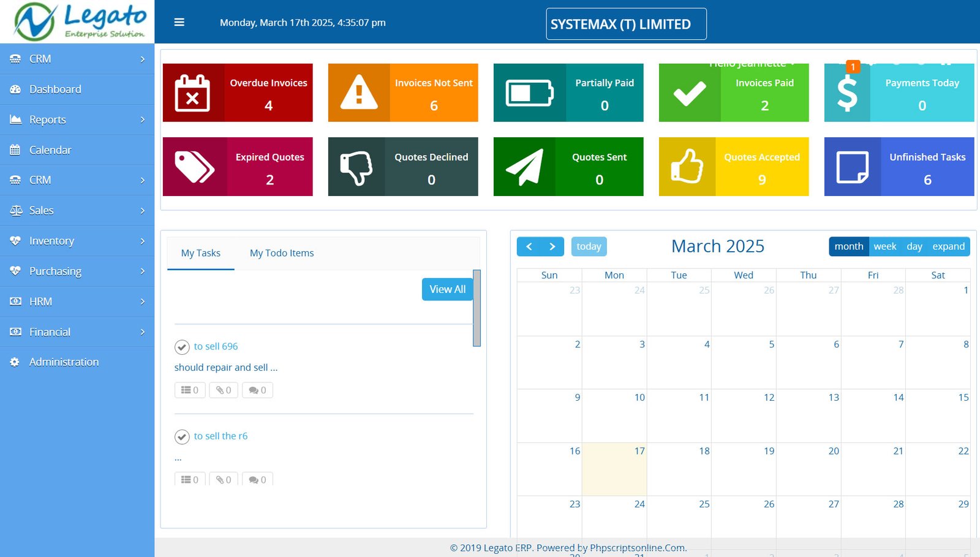Image resolution: width=980 pixels, height=557 pixels.
Task: Expand the Reports sidebar menu
Action: tap(77, 119)
